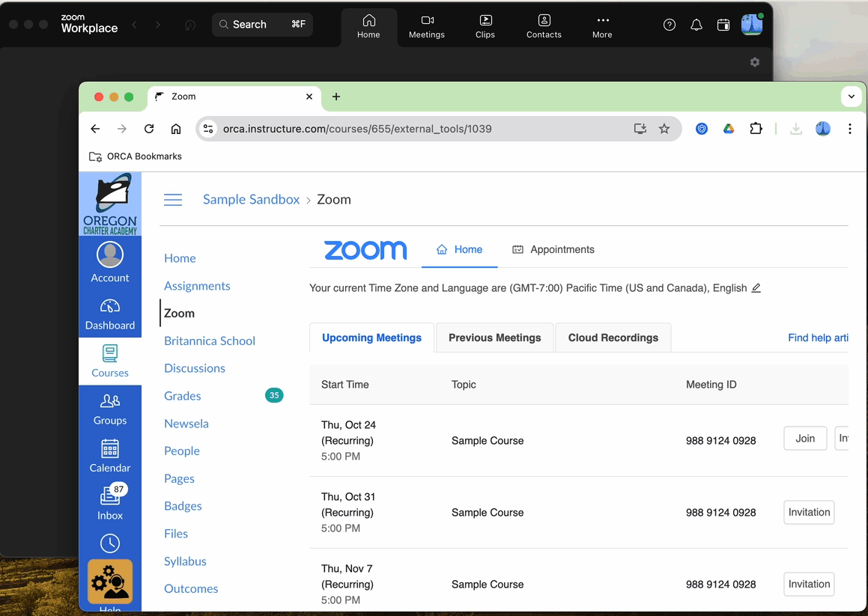
Task: Select Upcoming Meetings tab
Action: [372, 338]
